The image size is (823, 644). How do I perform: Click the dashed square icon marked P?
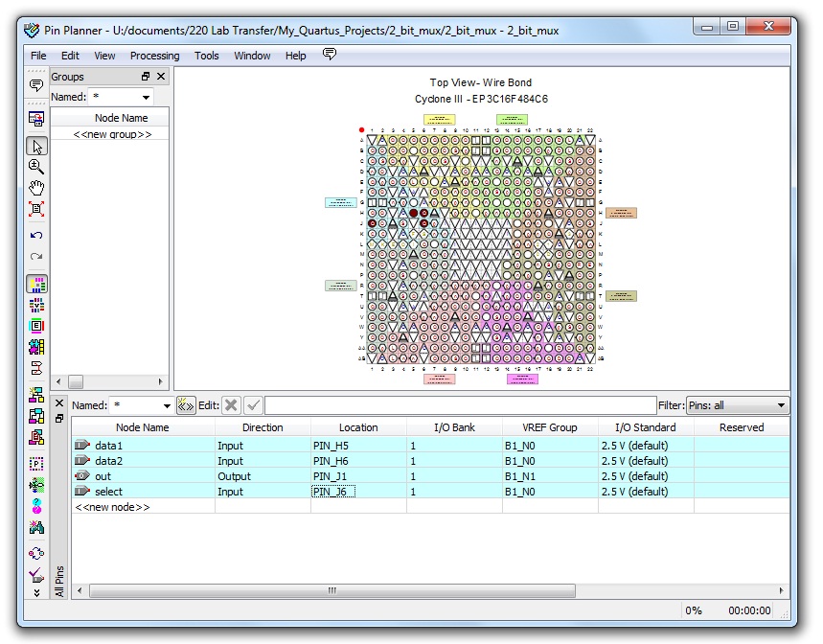[x=36, y=464]
